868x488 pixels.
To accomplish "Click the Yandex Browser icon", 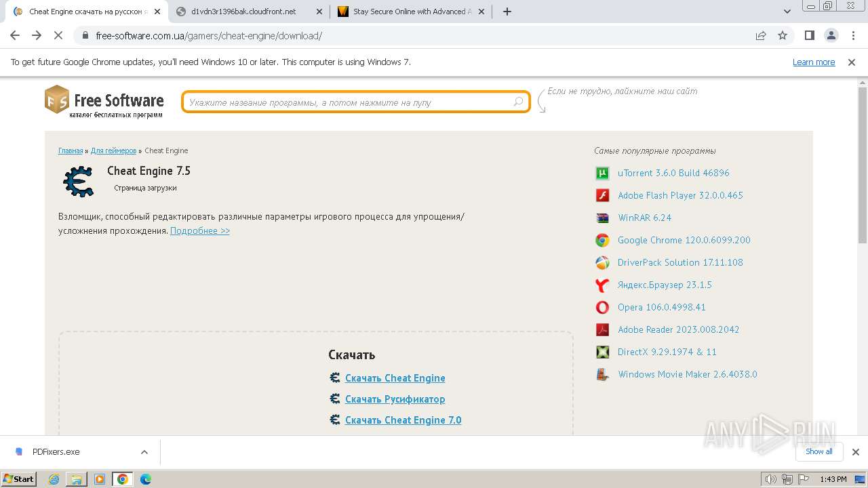I will (602, 285).
